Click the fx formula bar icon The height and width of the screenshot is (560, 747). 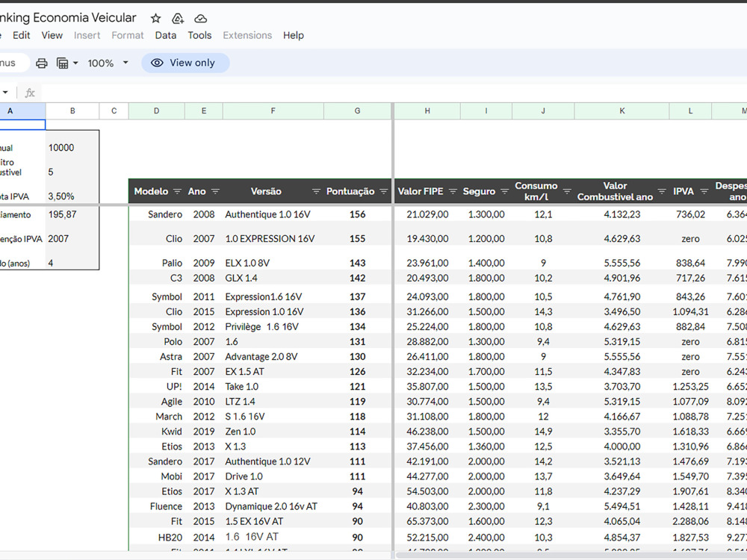[x=30, y=93]
